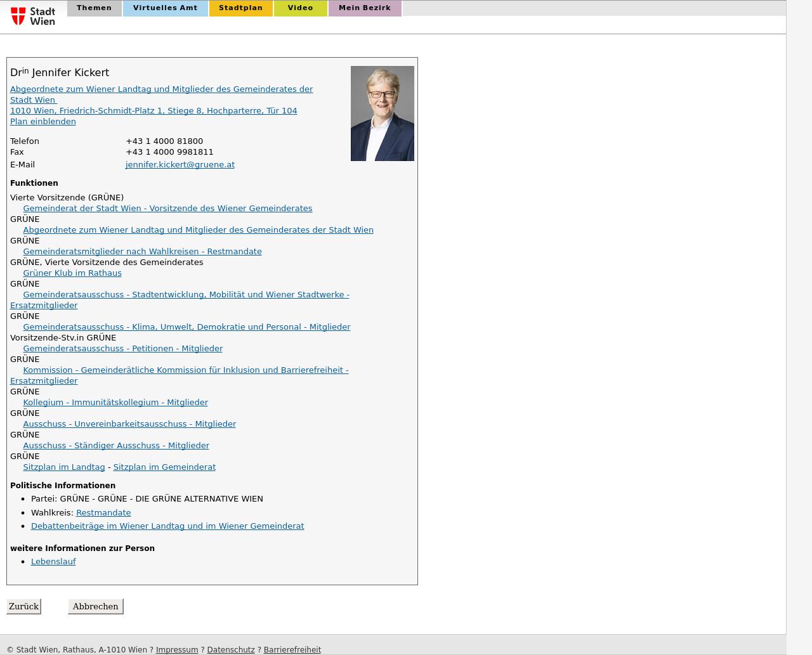The width and height of the screenshot is (812, 655).
Task: Open Impressum in the footer
Action: (x=176, y=650)
